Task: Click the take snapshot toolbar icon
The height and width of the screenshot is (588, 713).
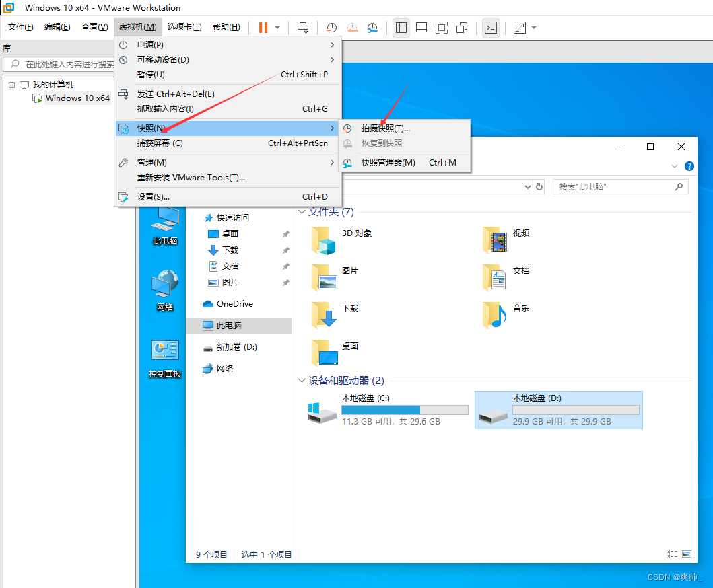Action: [x=331, y=28]
